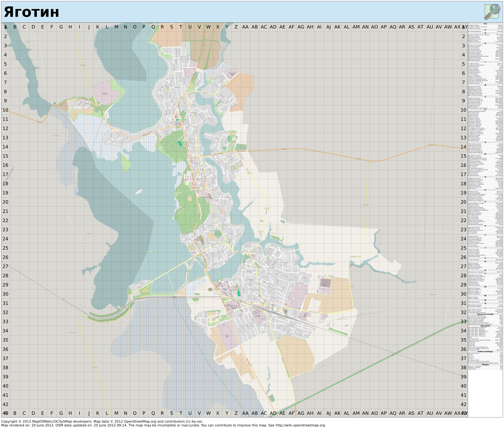Image resolution: width=504 pixels, height=427 pixels.
Task: Click column label "AK" along the bottom edge
Action: point(338,413)
